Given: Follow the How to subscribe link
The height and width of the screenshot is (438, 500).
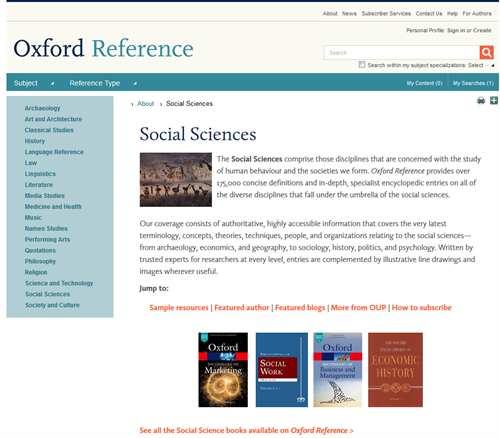Looking at the screenshot, I should (422, 307).
